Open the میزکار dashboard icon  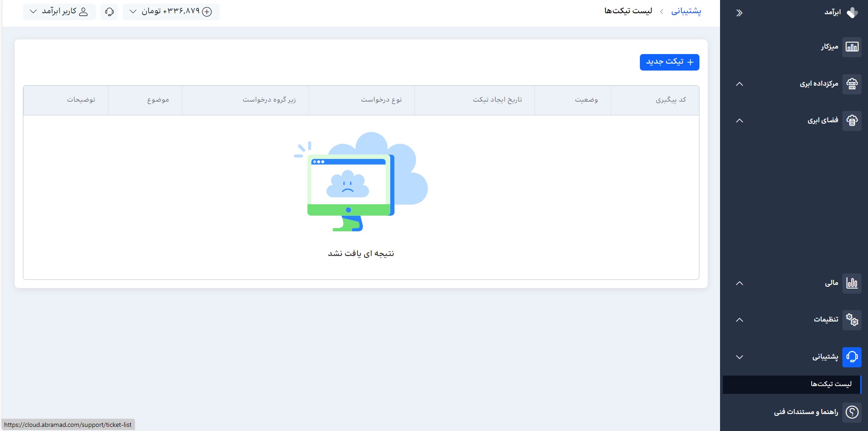pos(852,47)
